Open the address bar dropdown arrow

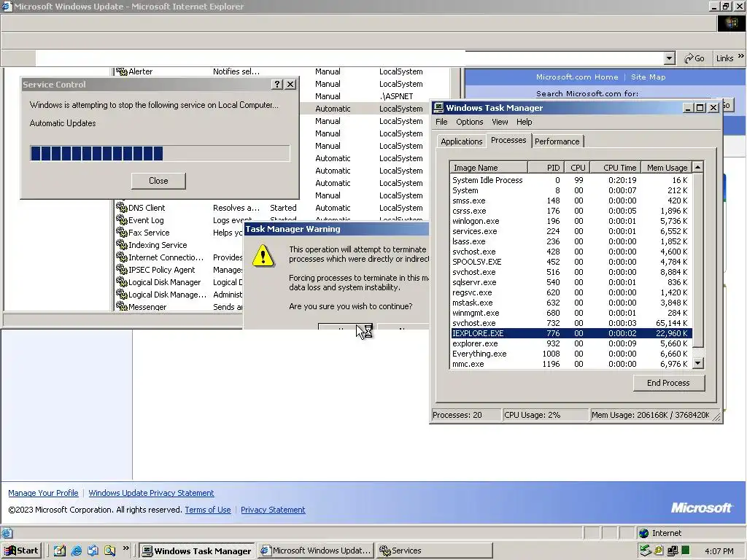tap(670, 58)
